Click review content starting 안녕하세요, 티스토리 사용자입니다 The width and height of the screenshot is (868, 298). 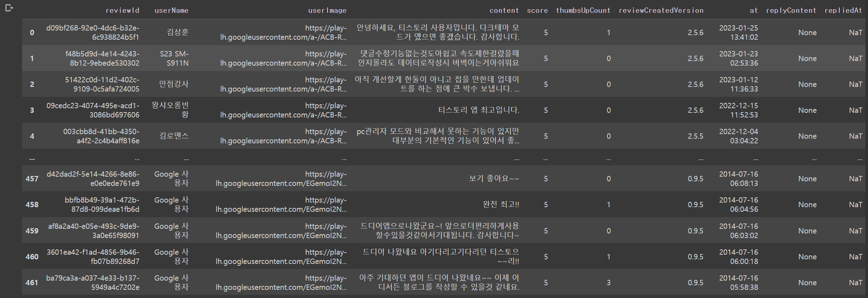point(438,32)
